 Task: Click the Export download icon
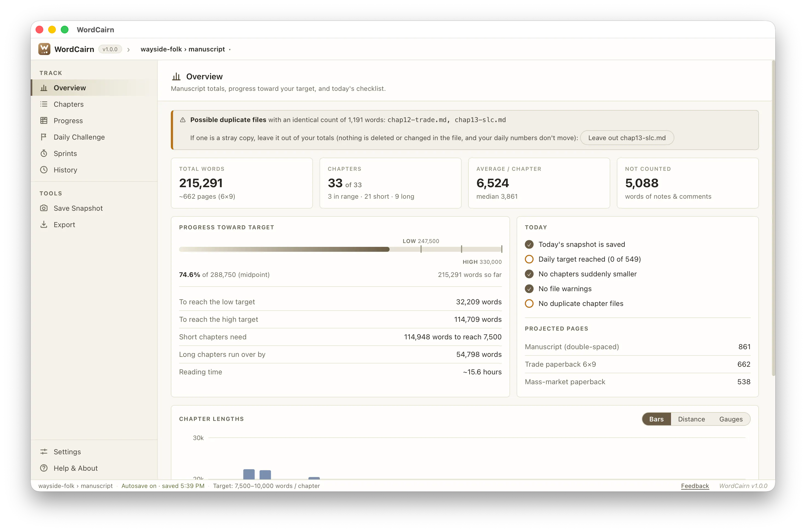point(44,225)
